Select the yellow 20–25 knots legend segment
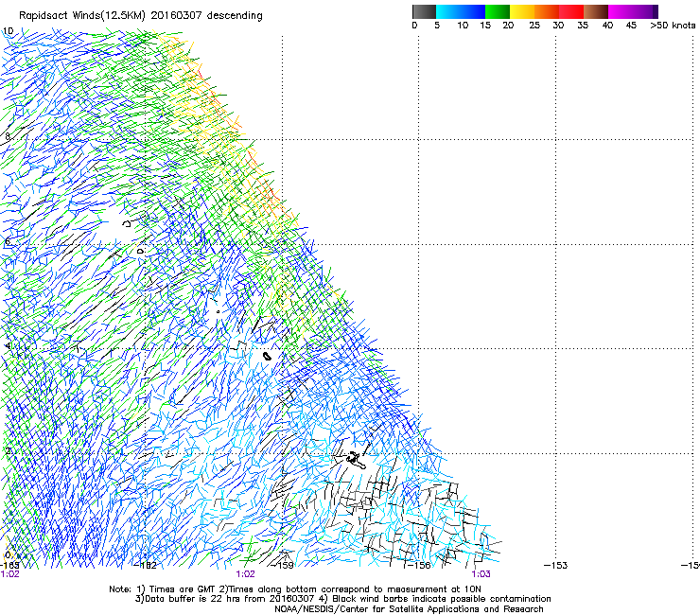The height and width of the screenshot is (615, 700). [x=522, y=11]
